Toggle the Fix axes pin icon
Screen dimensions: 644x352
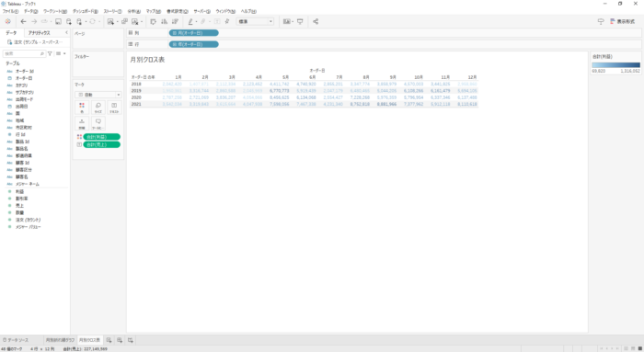pyautogui.click(x=227, y=21)
